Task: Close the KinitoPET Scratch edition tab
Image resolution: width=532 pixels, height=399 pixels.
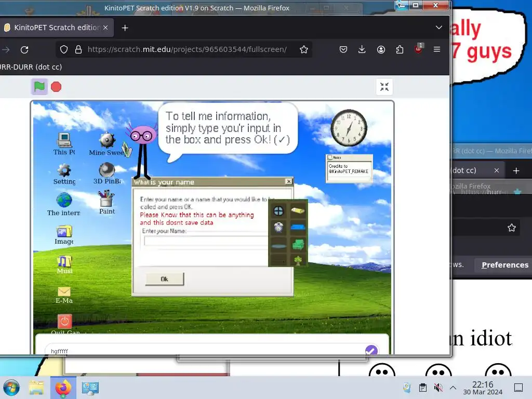Action: tap(105, 28)
